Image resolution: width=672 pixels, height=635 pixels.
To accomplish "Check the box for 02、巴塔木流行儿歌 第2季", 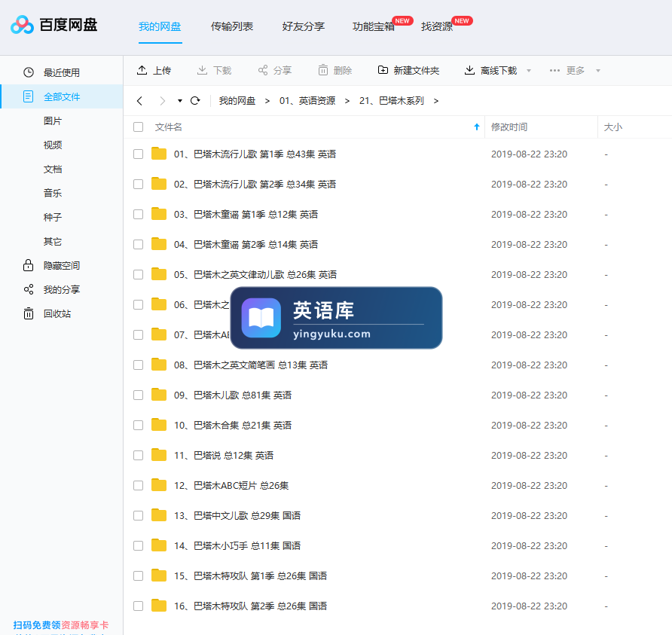I will (138, 185).
